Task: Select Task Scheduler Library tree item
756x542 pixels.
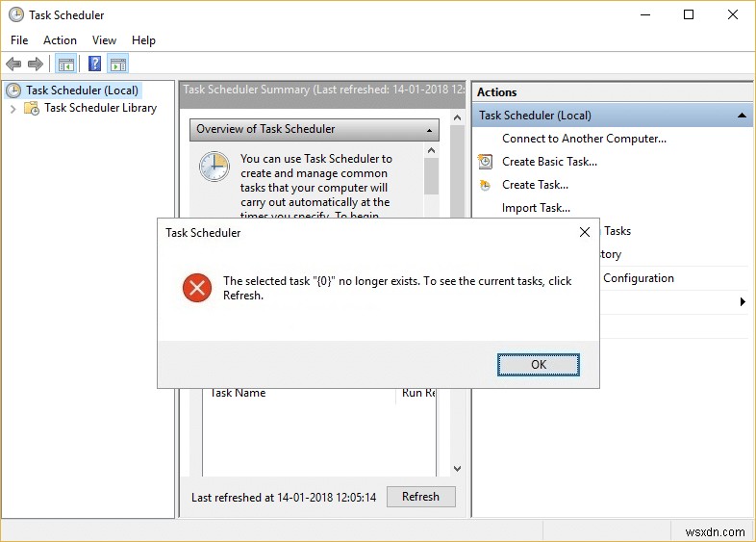Action: 100,108
